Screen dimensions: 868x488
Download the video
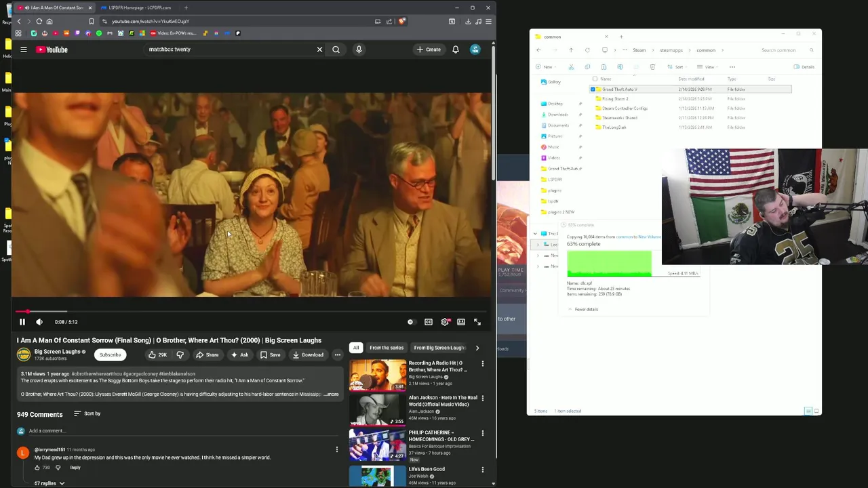point(308,355)
